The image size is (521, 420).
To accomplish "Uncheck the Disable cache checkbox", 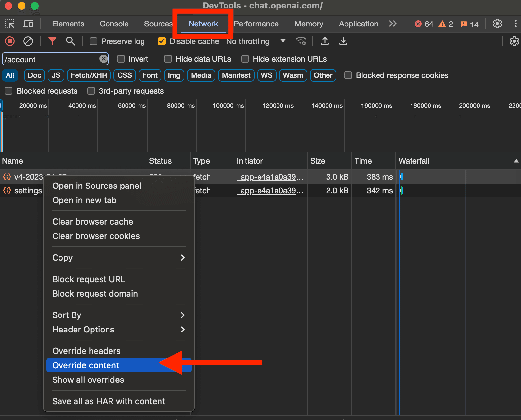I will click(162, 41).
